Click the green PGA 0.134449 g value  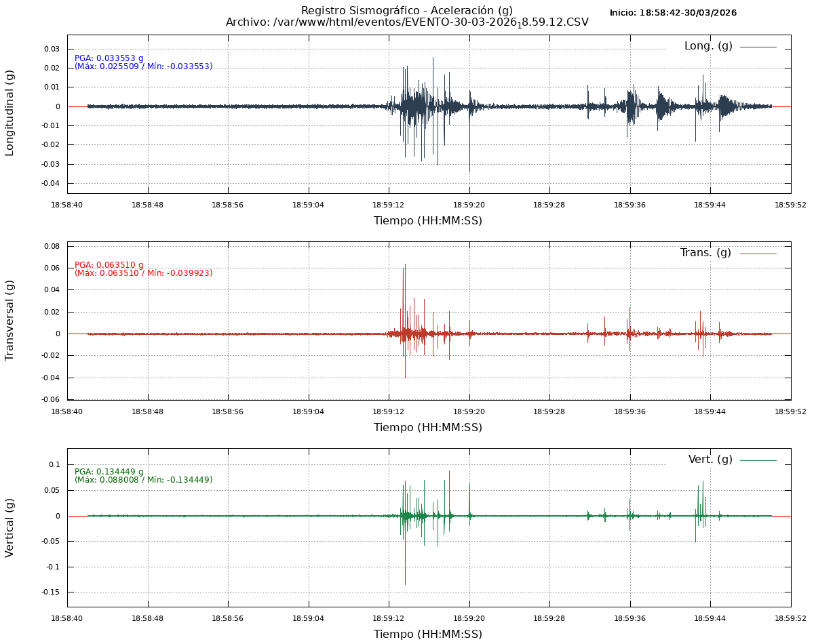109,472
